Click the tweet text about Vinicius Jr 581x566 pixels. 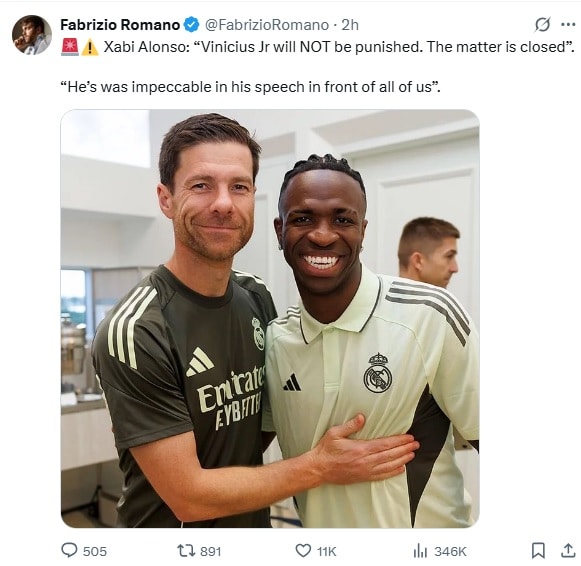point(339,47)
